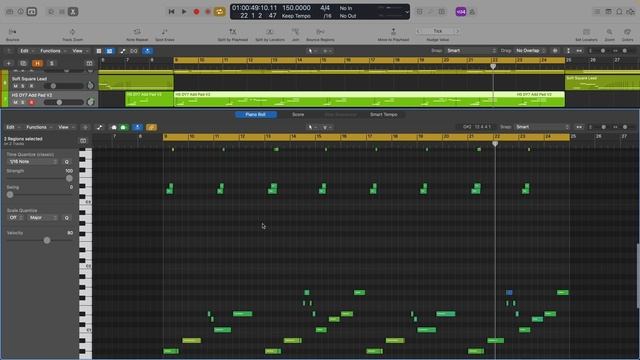
Task: Open the Notepad icon at top right
Action: [x=609, y=12]
